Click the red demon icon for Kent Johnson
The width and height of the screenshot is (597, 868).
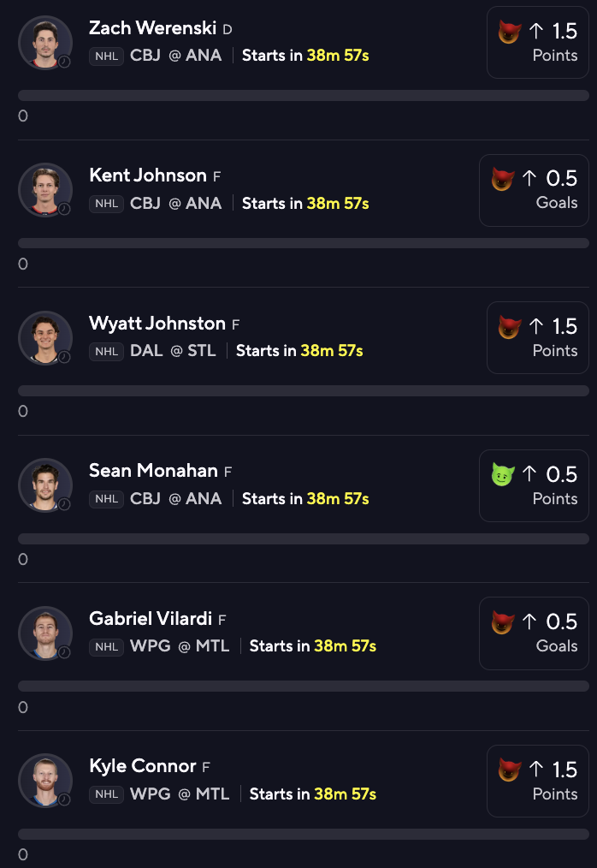click(502, 179)
